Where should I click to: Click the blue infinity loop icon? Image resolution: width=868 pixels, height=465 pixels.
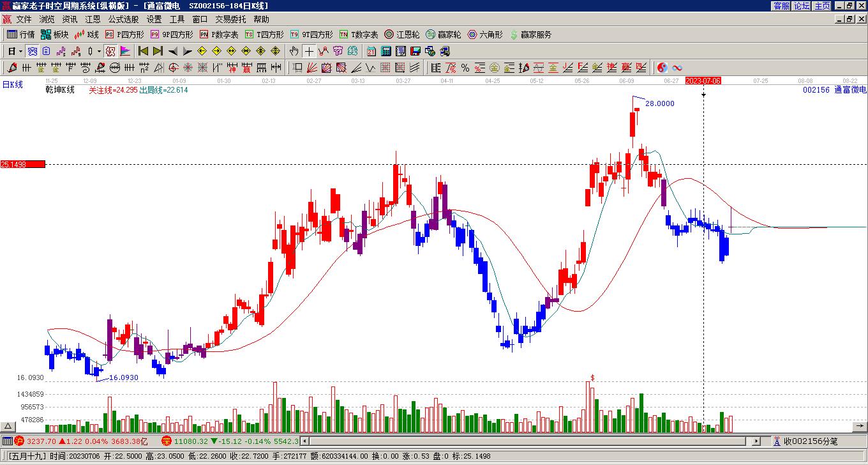click(x=677, y=68)
